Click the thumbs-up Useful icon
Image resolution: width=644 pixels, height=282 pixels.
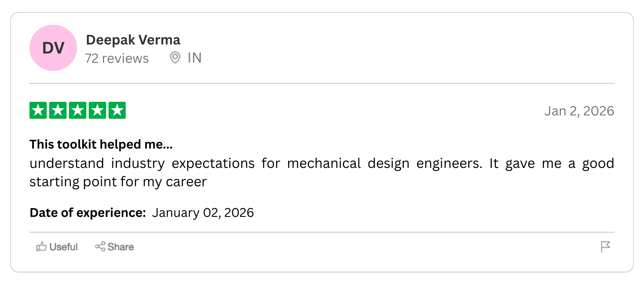click(41, 247)
